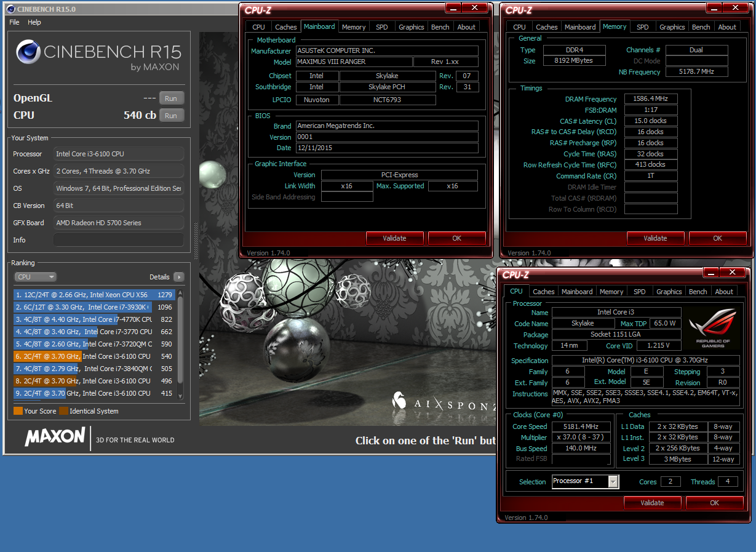
Task: Expand ranking Details arrow button
Action: coord(179,277)
